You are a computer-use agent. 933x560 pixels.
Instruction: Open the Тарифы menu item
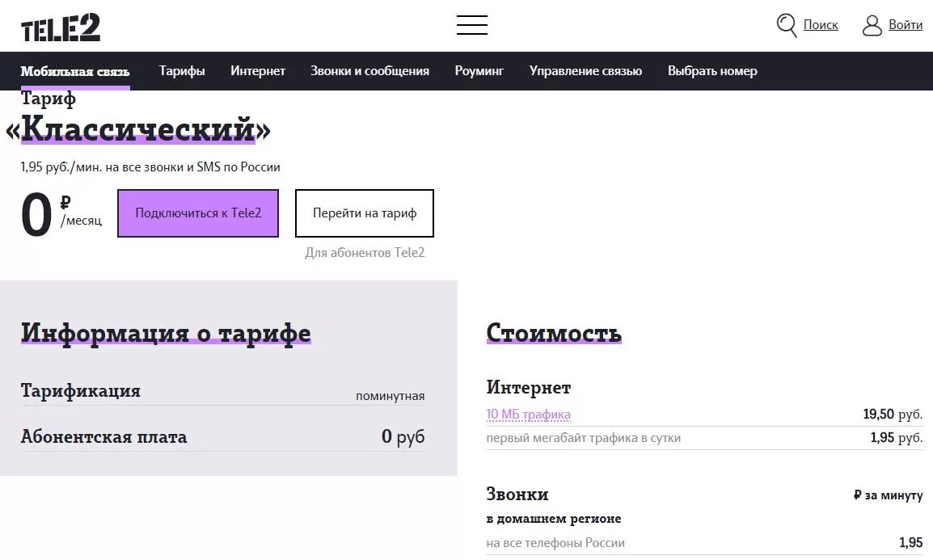182,71
